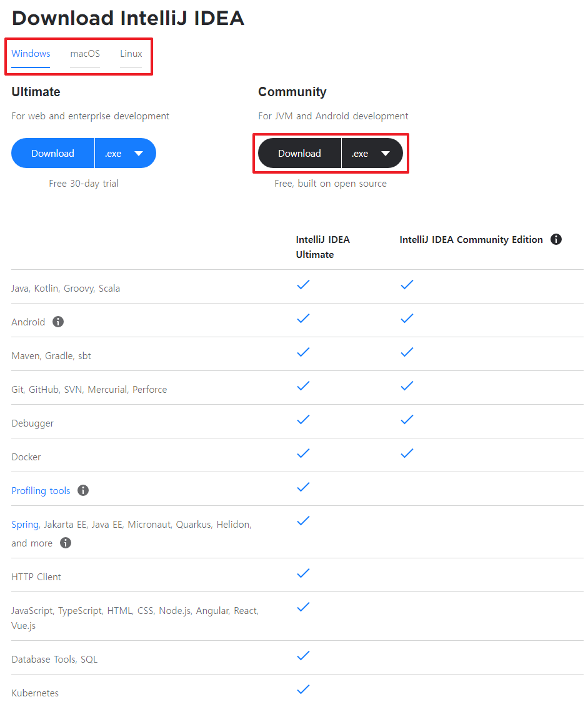Click Ultimate checkmark for Spring frameworks row

(303, 520)
